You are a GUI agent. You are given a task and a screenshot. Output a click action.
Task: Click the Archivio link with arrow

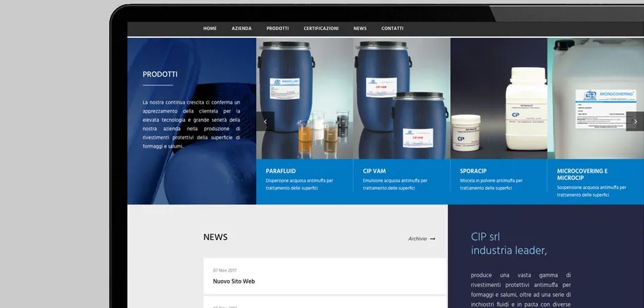[421, 239]
